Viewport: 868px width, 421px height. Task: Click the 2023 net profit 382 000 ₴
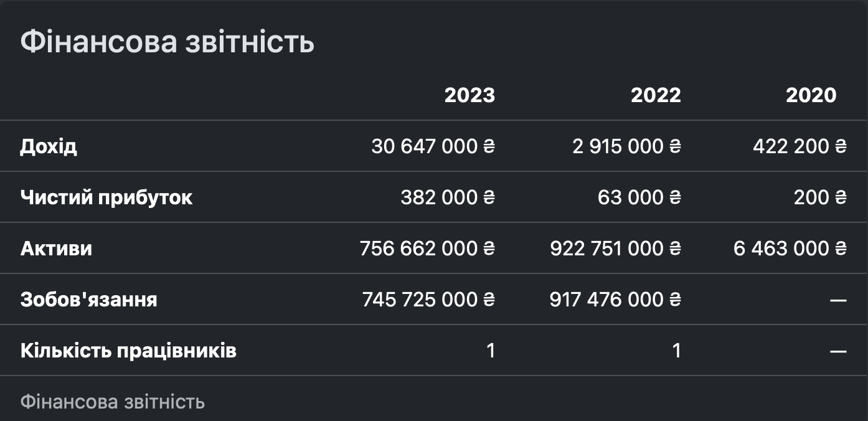coord(448,197)
